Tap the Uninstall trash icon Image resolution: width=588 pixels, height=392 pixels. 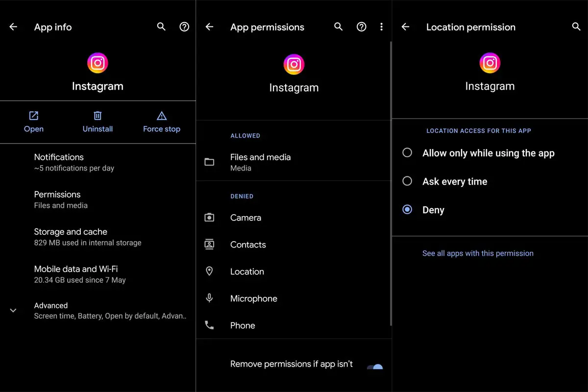coord(98,116)
